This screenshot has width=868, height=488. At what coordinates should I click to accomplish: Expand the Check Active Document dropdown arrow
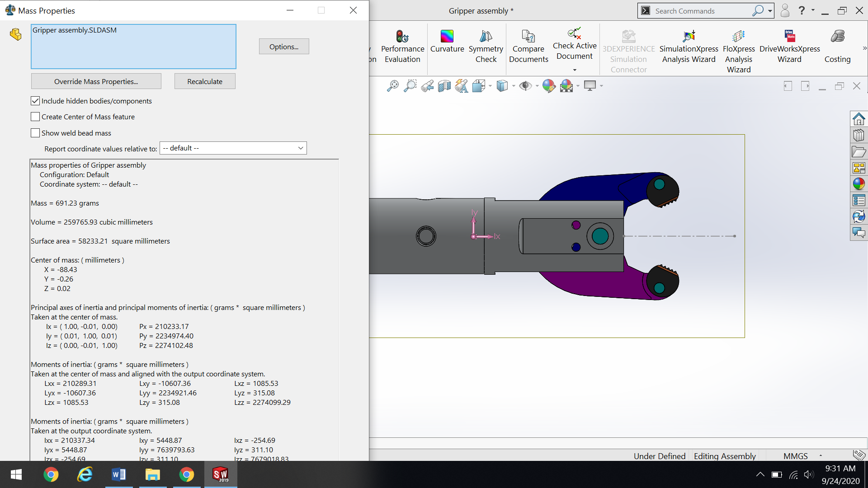(x=575, y=70)
